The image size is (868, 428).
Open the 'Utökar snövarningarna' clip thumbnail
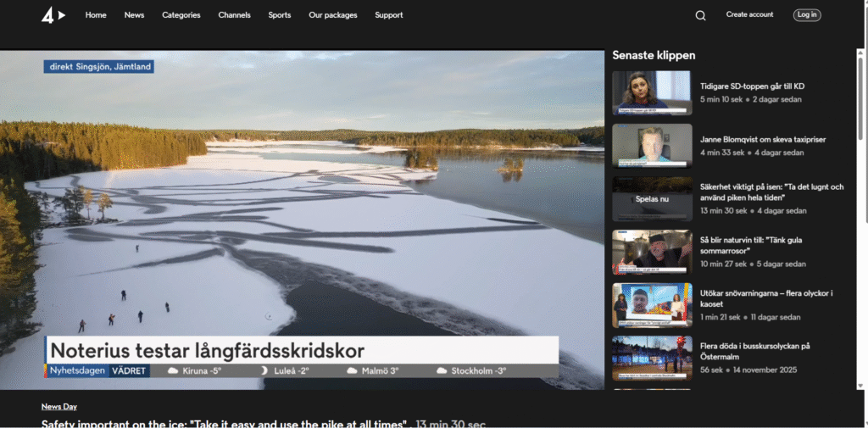[652, 305]
